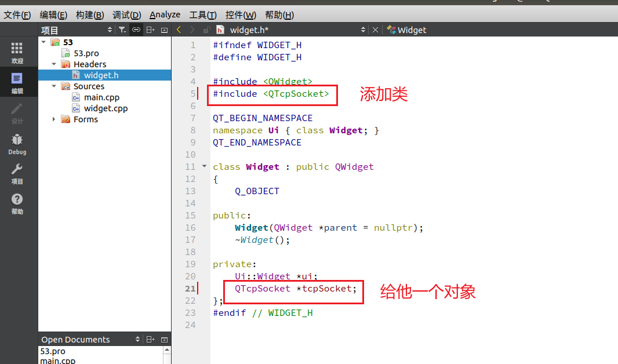Image resolution: width=618 pixels, height=364 pixels.
Task: Switch to Edit (编辑) mode
Action: (17, 83)
